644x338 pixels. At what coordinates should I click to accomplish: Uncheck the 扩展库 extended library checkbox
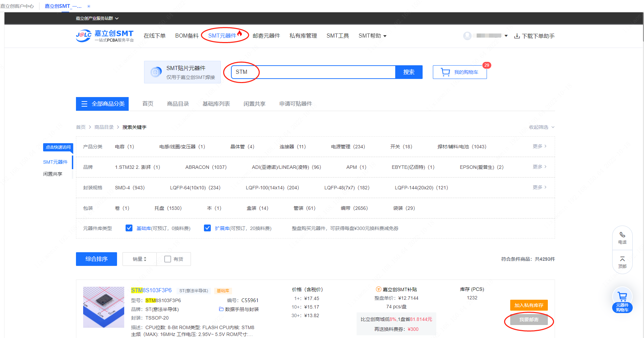[x=207, y=228]
